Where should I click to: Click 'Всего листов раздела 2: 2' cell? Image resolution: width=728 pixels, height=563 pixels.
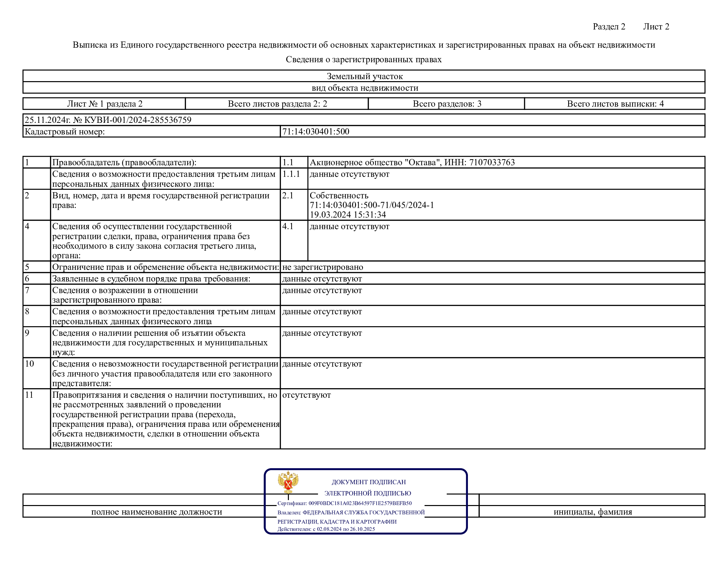277,104
